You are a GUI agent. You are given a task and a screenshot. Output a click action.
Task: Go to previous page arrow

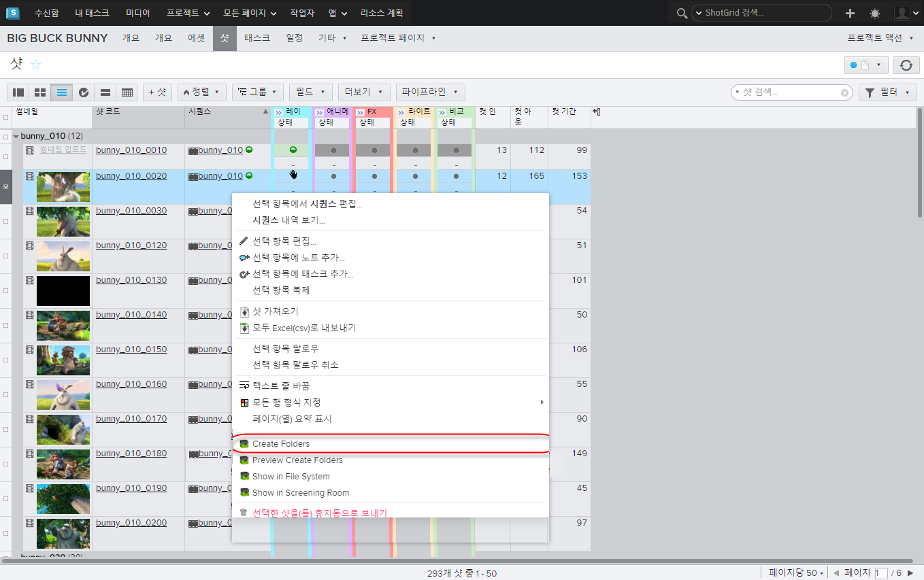836,573
